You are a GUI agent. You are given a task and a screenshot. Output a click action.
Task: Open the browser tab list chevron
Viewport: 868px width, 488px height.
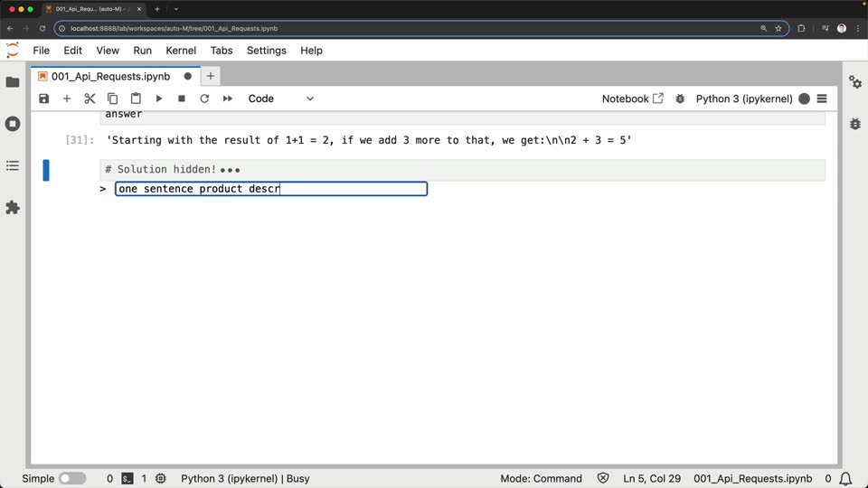pos(176,9)
